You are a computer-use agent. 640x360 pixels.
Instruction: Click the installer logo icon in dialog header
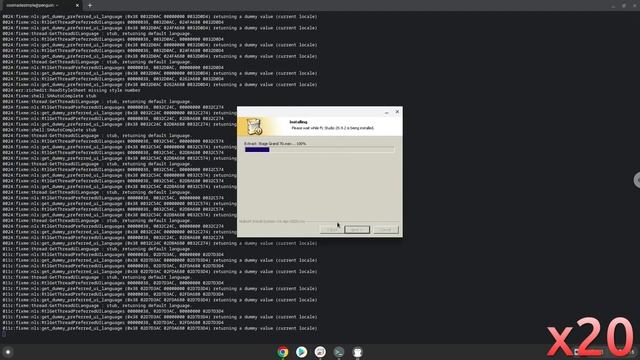click(x=254, y=127)
